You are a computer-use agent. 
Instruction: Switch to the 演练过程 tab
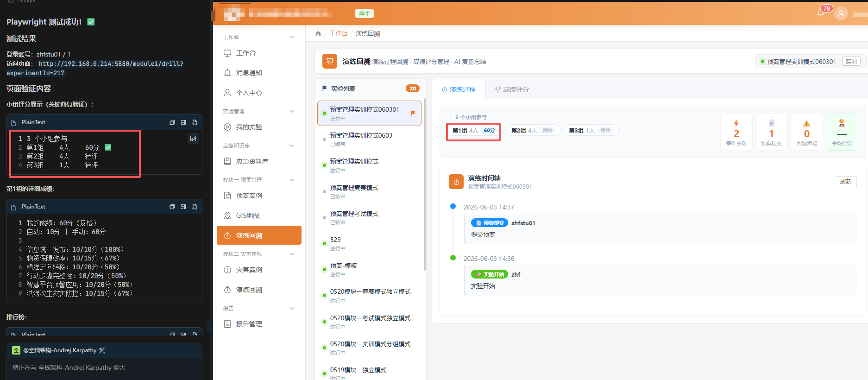coord(459,89)
